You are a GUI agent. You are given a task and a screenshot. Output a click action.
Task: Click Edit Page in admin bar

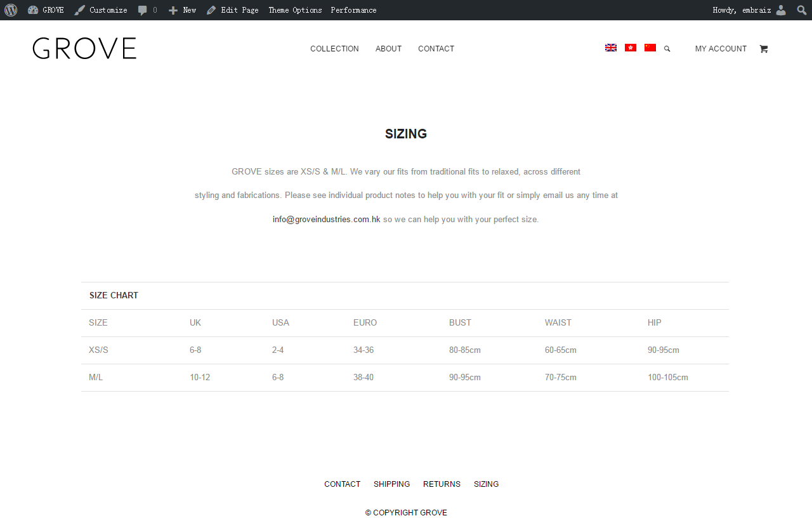[233, 10]
